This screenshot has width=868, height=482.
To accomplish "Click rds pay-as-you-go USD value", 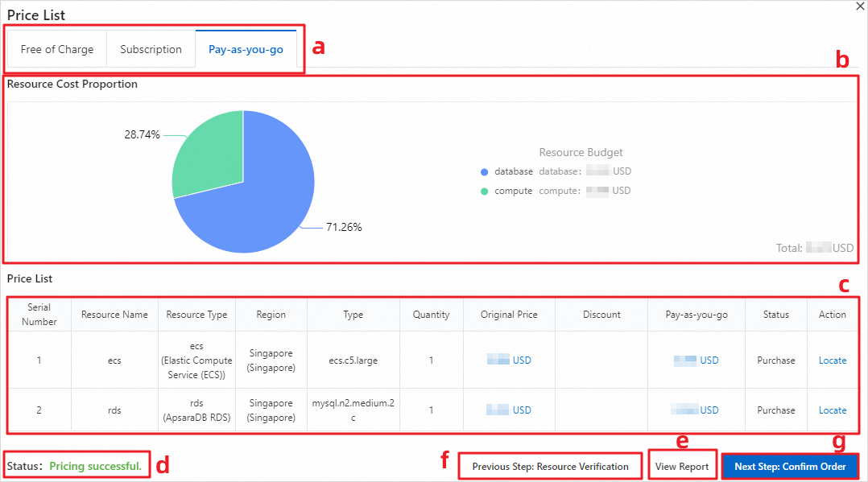I will point(696,410).
